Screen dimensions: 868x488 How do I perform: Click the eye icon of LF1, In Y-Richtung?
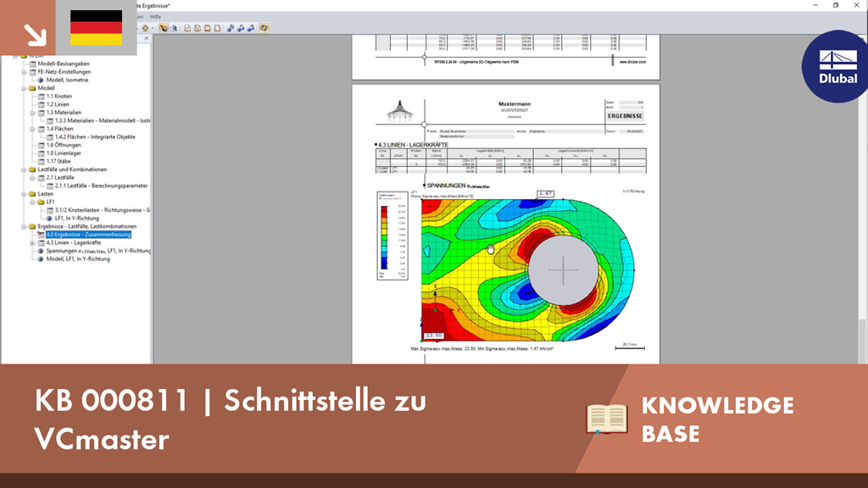coord(49,219)
